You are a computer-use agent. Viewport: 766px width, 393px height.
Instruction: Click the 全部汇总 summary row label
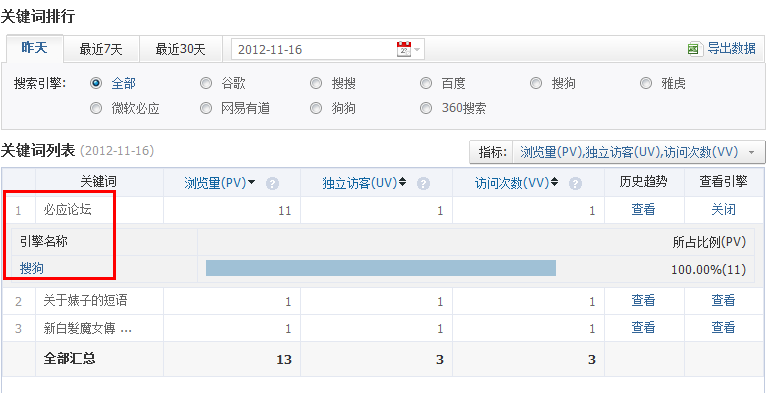[69, 359]
